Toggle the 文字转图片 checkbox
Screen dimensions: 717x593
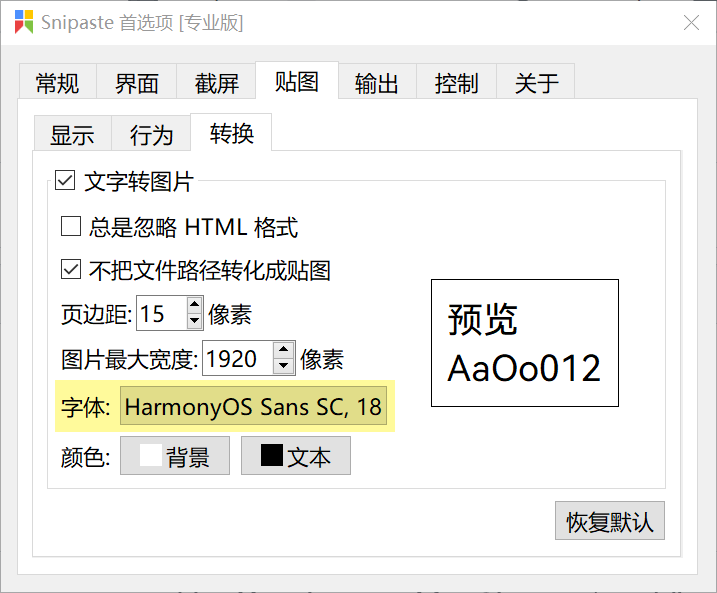65,180
